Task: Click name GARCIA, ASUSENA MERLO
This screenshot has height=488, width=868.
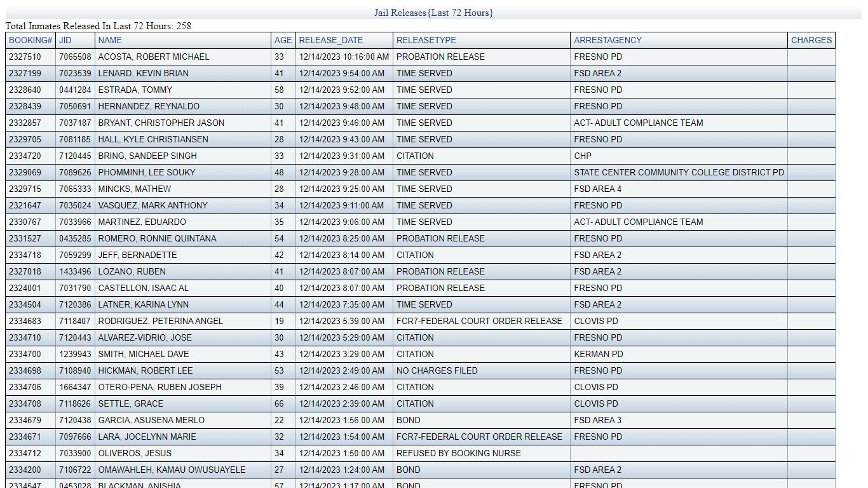Action: (x=151, y=420)
